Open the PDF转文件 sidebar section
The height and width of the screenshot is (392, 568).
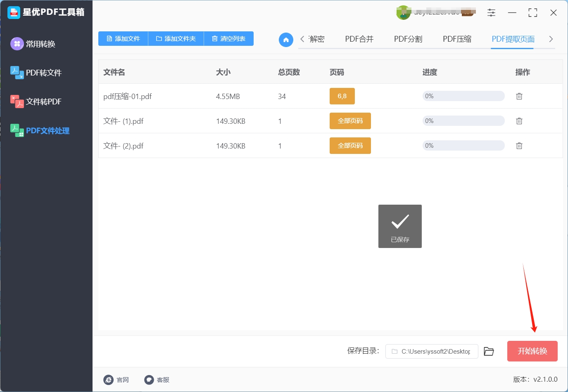tap(36, 73)
